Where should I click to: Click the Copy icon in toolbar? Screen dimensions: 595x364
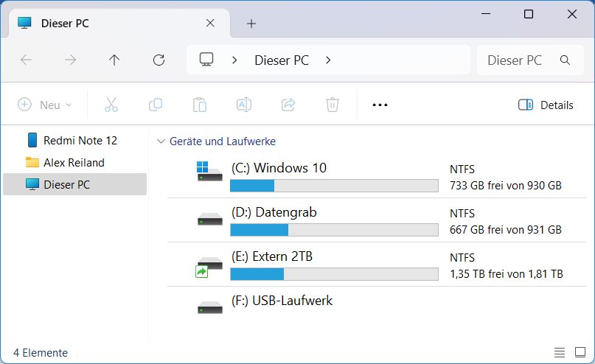pyautogui.click(x=156, y=105)
